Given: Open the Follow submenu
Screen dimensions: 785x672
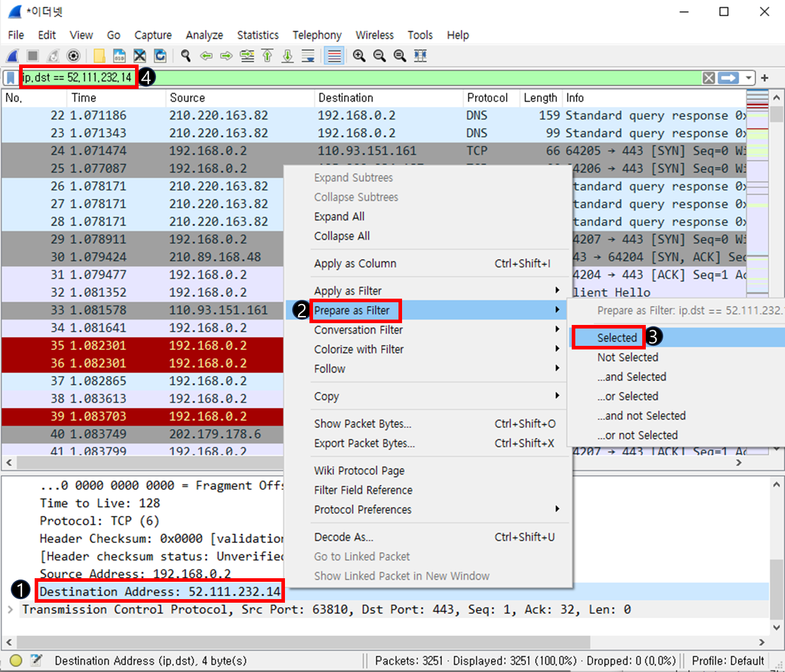Looking at the screenshot, I should tap(428, 369).
